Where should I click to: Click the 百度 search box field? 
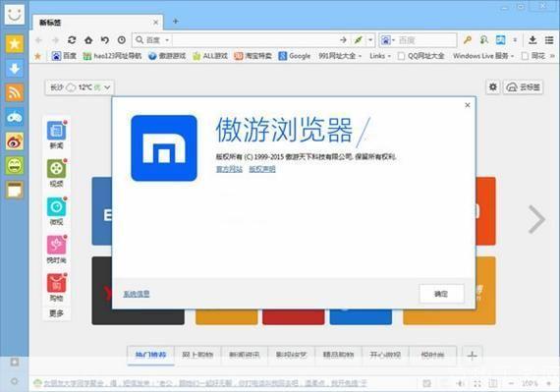tap(426, 40)
